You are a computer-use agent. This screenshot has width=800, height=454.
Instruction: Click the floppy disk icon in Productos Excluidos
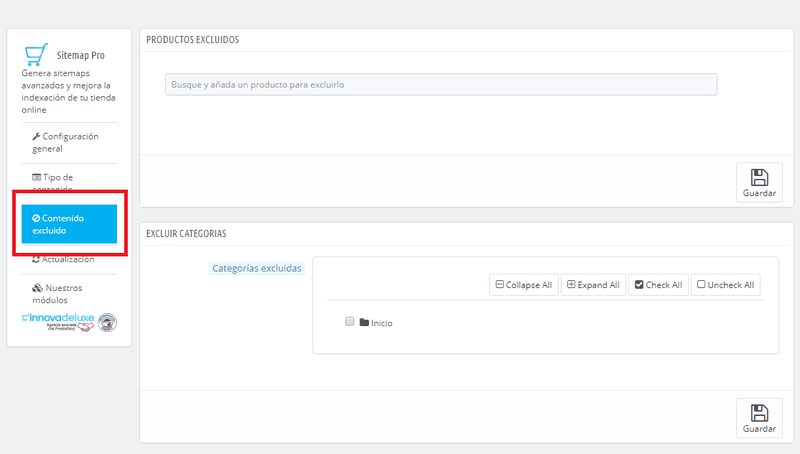pyautogui.click(x=759, y=177)
